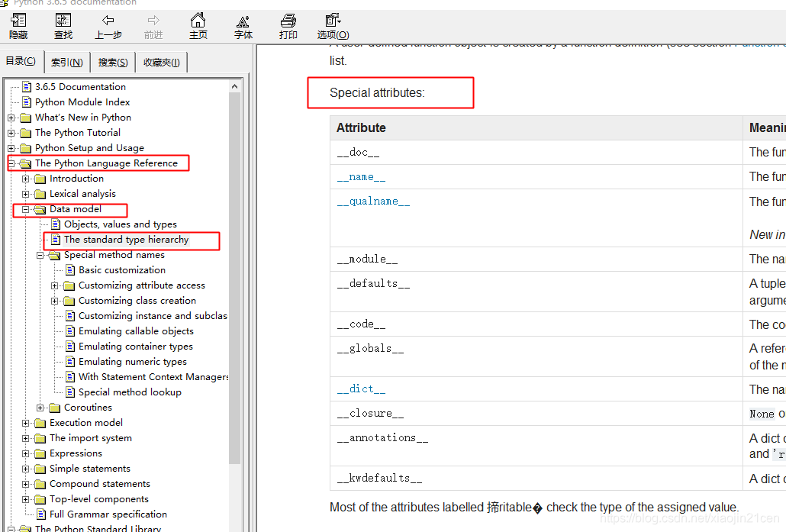The height and width of the screenshot is (532, 786).
Task: Switch to the 收藏夹(I) favorites tab
Action: click(162, 62)
